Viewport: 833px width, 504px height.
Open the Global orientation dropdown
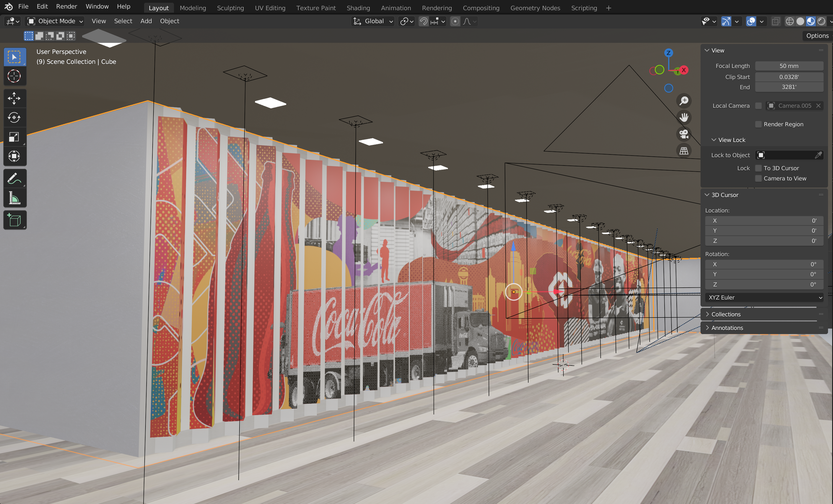pyautogui.click(x=372, y=21)
